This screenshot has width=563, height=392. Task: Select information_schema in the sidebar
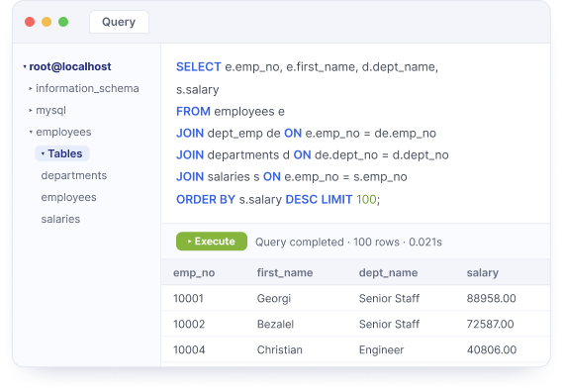click(x=87, y=88)
